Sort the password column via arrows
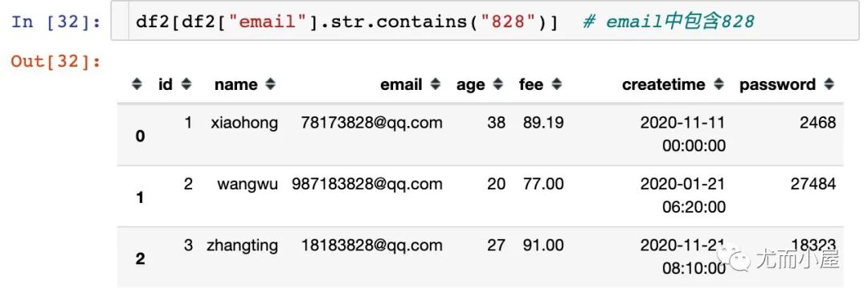868x297 pixels. (x=829, y=84)
